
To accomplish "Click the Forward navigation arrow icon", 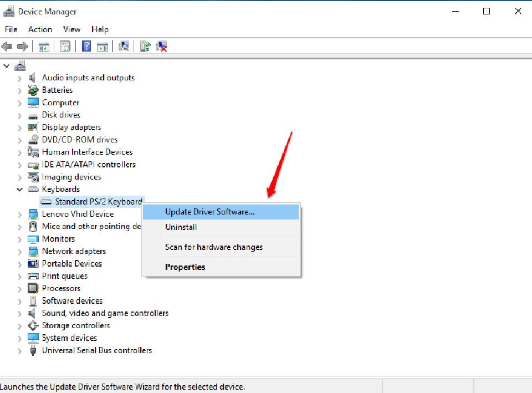I will tap(23, 46).
